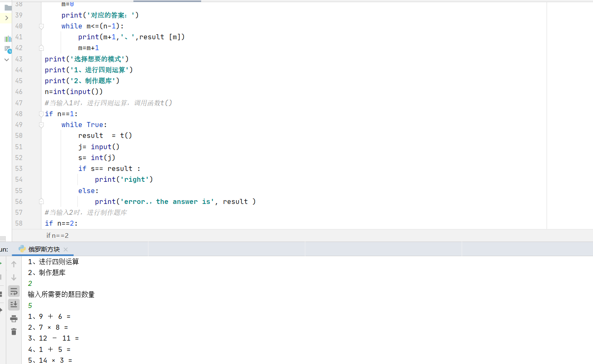
Task: Click the Python icon on the run tab
Action: coord(22,249)
